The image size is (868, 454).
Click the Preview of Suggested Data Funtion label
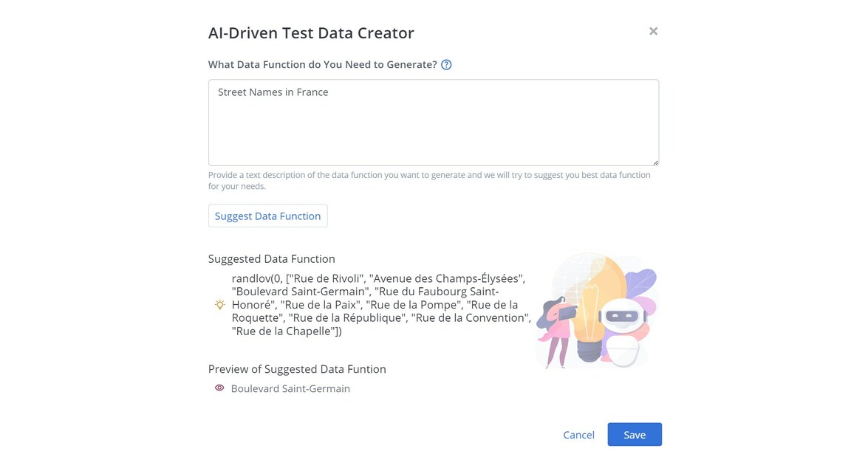[297, 369]
